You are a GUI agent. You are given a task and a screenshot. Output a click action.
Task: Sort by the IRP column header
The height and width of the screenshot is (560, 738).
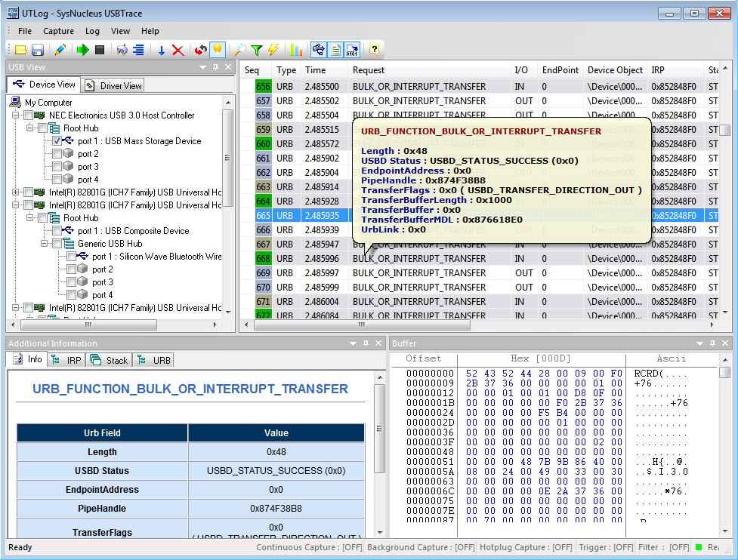coord(675,70)
